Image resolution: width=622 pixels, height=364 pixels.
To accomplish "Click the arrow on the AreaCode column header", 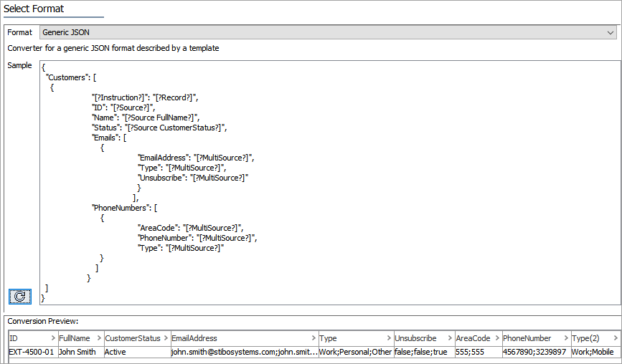I will pos(496,338).
